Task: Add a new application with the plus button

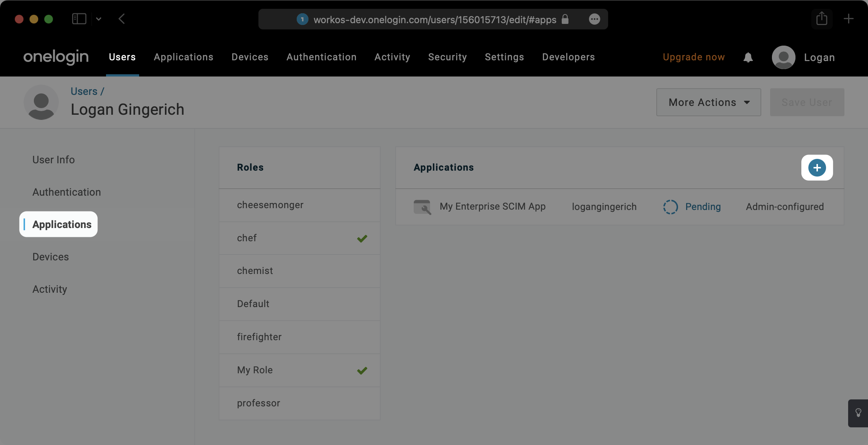Action: 816,168
